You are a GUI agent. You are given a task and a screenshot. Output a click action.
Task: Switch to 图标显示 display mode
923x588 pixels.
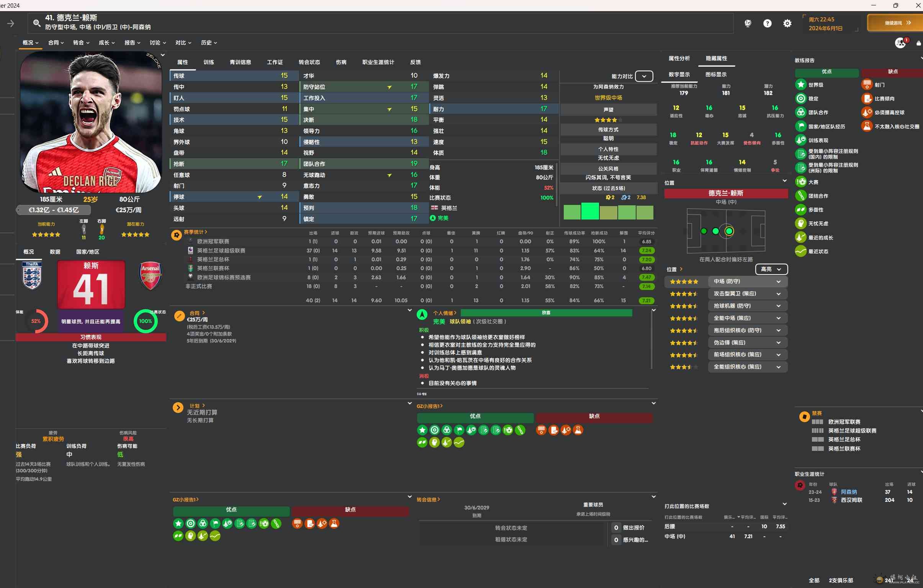click(x=716, y=74)
